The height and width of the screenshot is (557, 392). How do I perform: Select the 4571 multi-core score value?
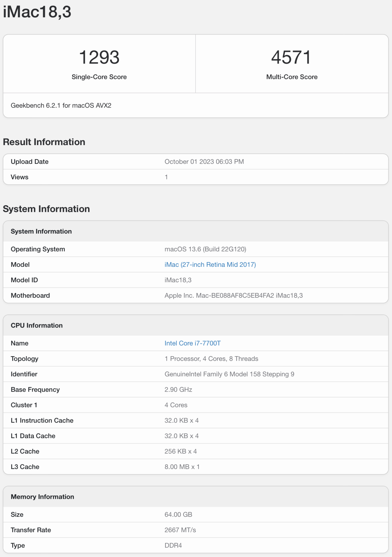tap(291, 57)
